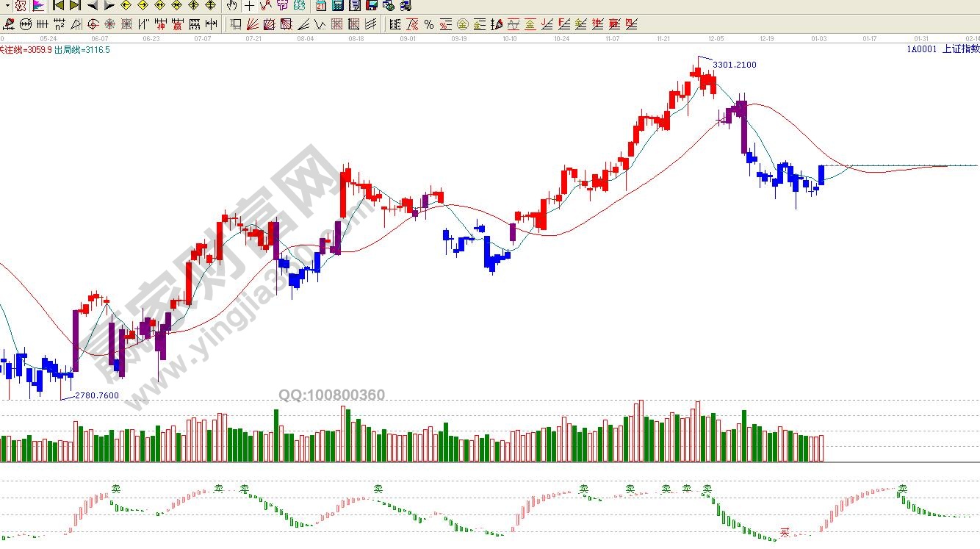Click the floppy disk save icon

tap(372, 6)
